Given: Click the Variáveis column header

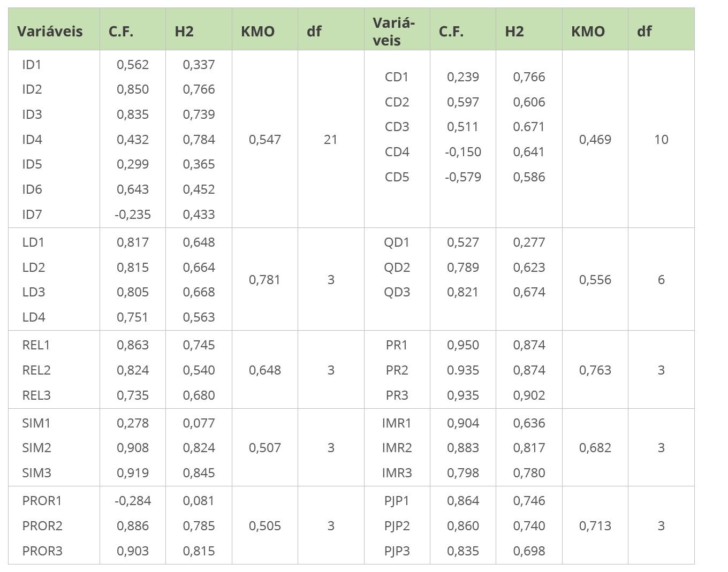Looking at the screenshot, I should click(50, 31).
